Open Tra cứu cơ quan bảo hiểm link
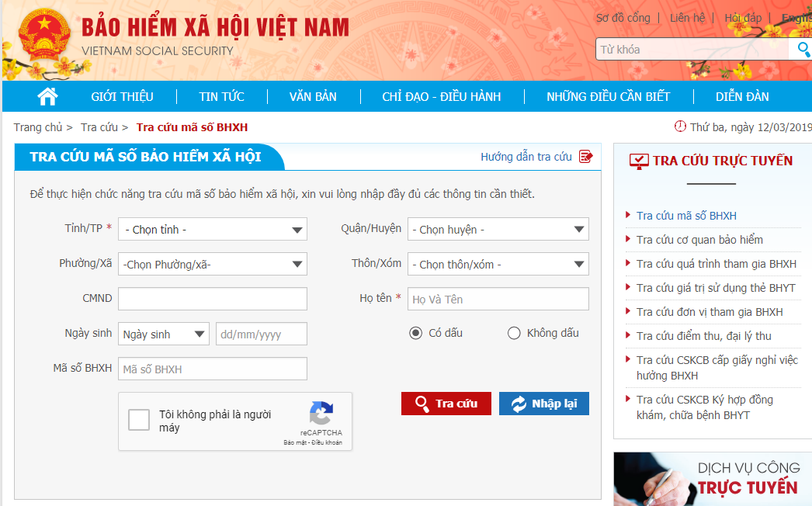The image size is (812, 506). click(x=699, y=240)
